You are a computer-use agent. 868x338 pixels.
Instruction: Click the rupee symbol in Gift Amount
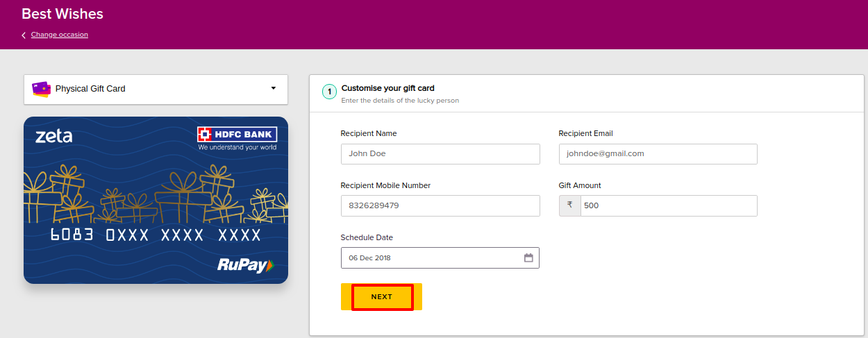coord(569,205)
